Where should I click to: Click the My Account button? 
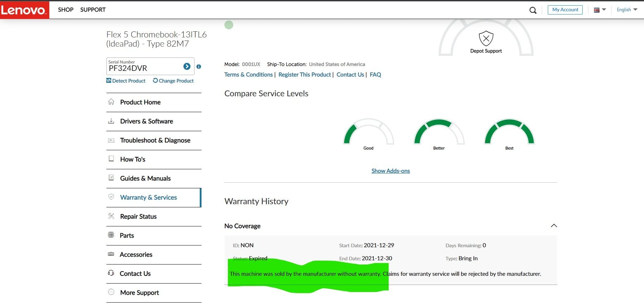coord(565,10)
